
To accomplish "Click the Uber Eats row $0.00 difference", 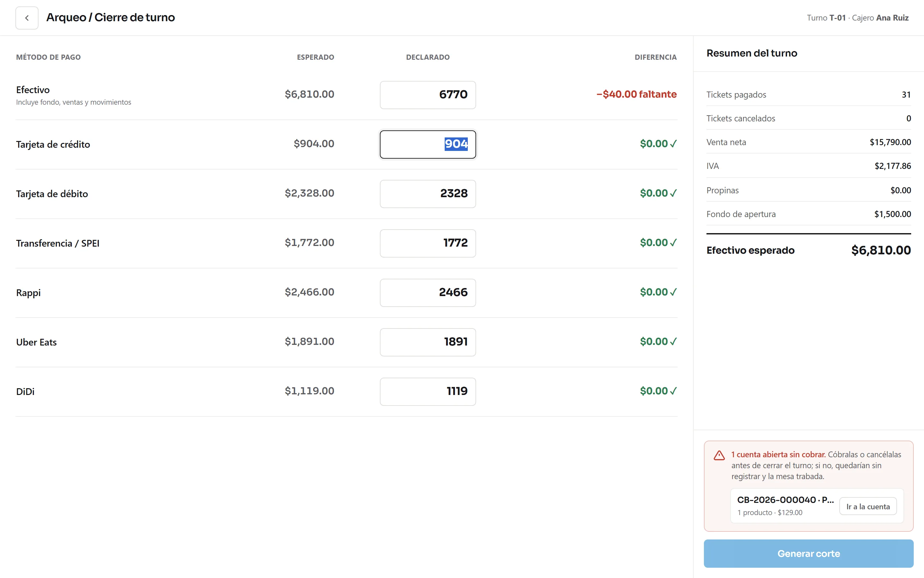I will pyautogui.click(x=658, y=341).
